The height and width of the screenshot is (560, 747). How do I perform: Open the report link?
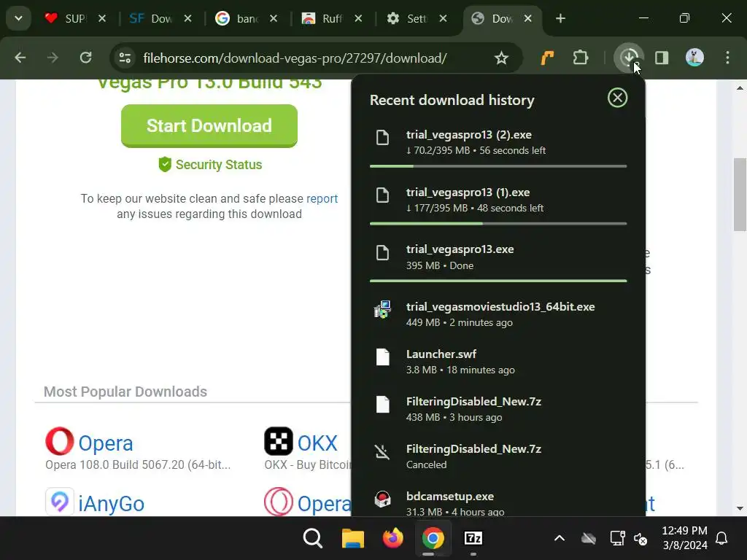322,198
